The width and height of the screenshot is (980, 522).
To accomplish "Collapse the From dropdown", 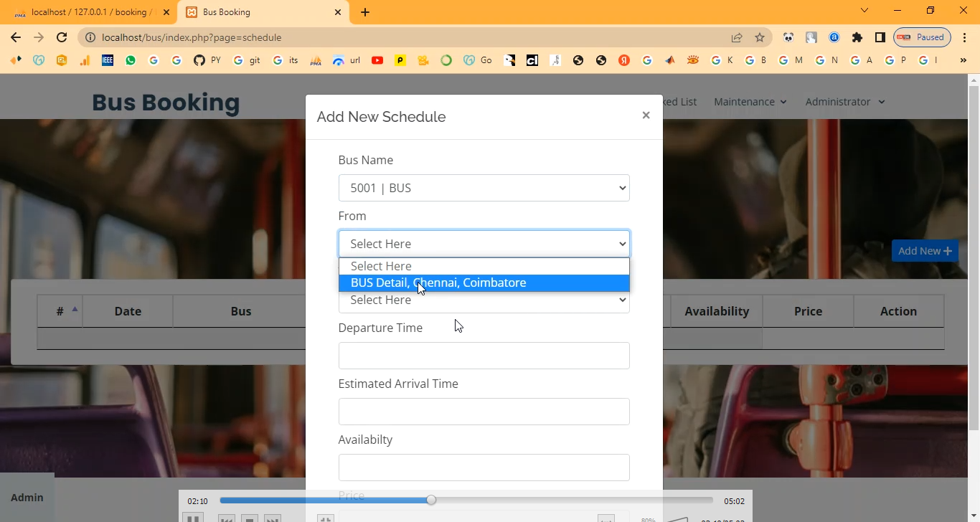I will [x=484, y=244].
